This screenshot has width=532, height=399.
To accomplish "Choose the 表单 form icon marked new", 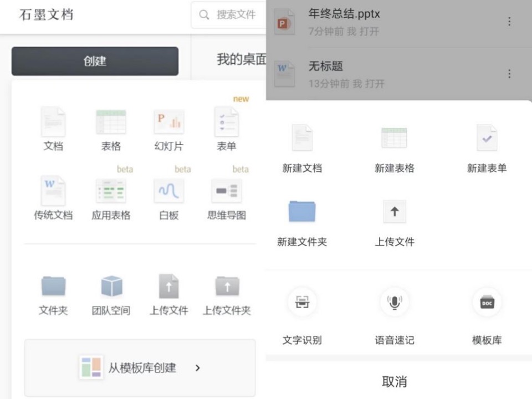I will pos(226,122).
